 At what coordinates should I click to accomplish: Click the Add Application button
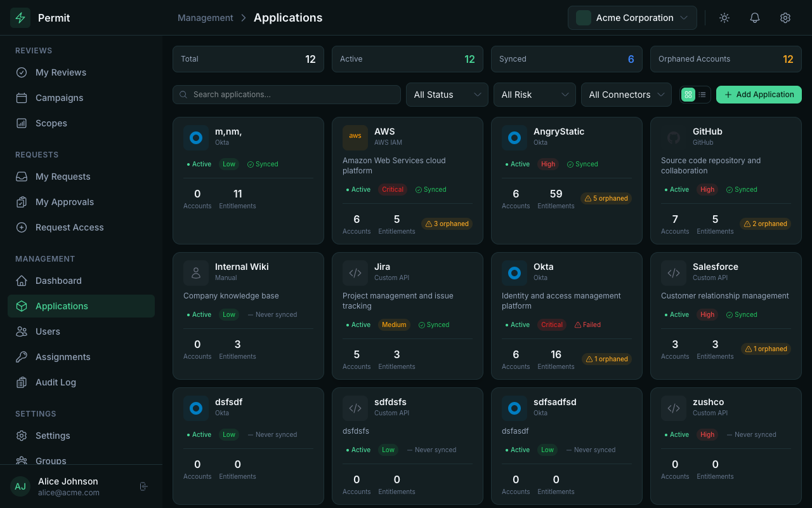pyautogui.click(x=759, y=94)
